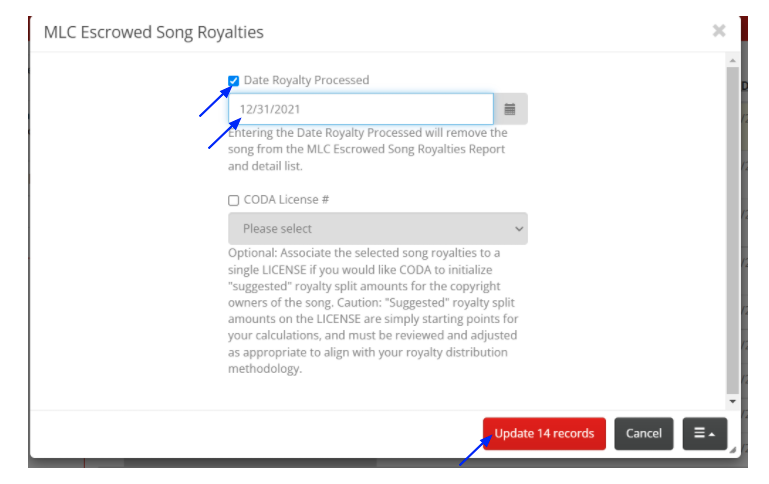Click the small caret on the menu button
The width and height of the screenshot is (769, 484).
coord(712,434)
